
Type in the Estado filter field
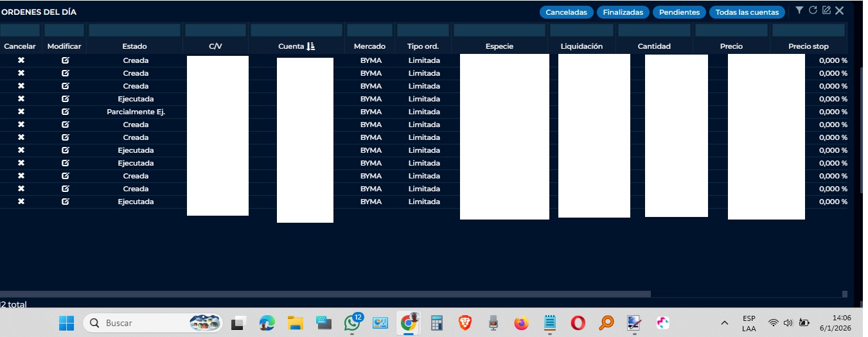pos(134,30)
